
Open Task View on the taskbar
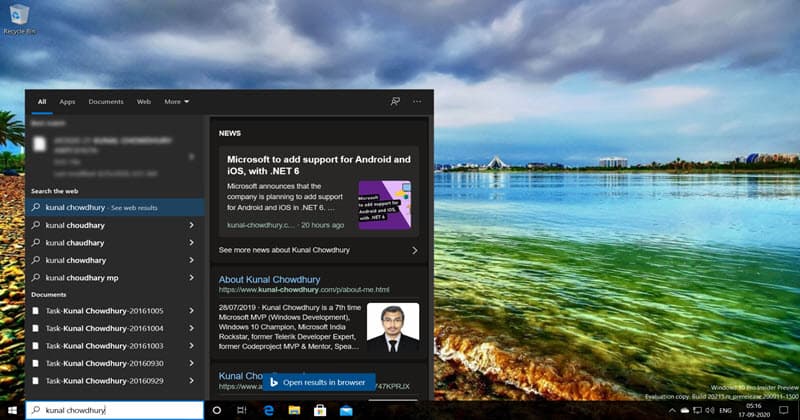coord(242,410)
